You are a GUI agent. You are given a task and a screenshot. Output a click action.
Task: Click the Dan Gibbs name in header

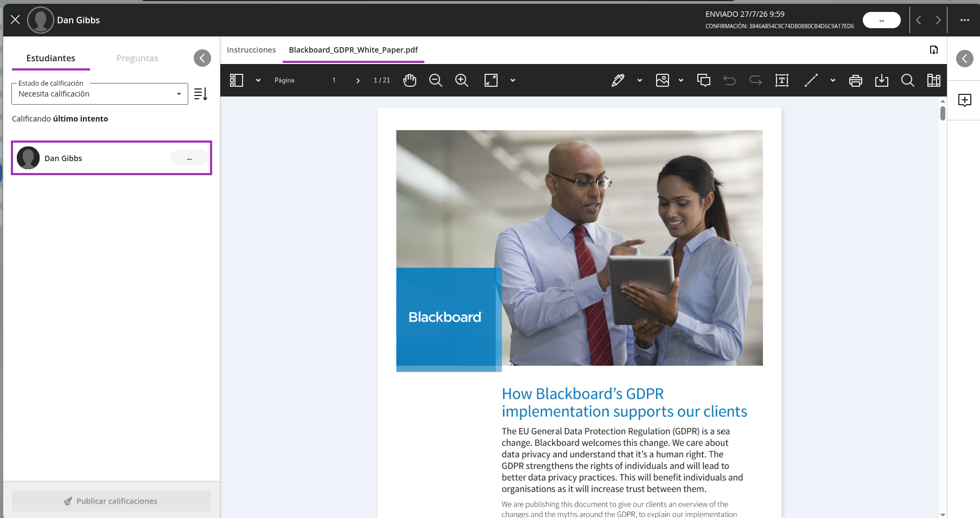[79, 20]
